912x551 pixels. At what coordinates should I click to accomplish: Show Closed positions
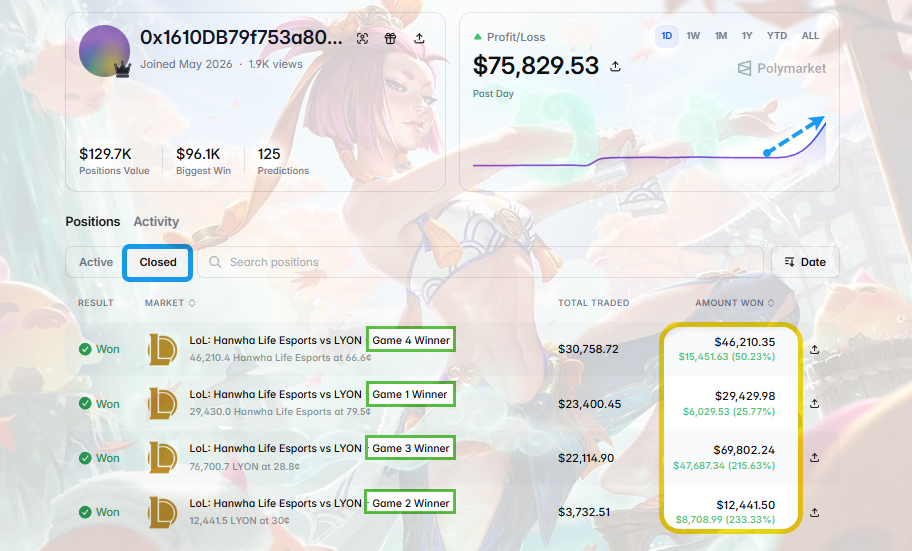(x=158, y=262)
